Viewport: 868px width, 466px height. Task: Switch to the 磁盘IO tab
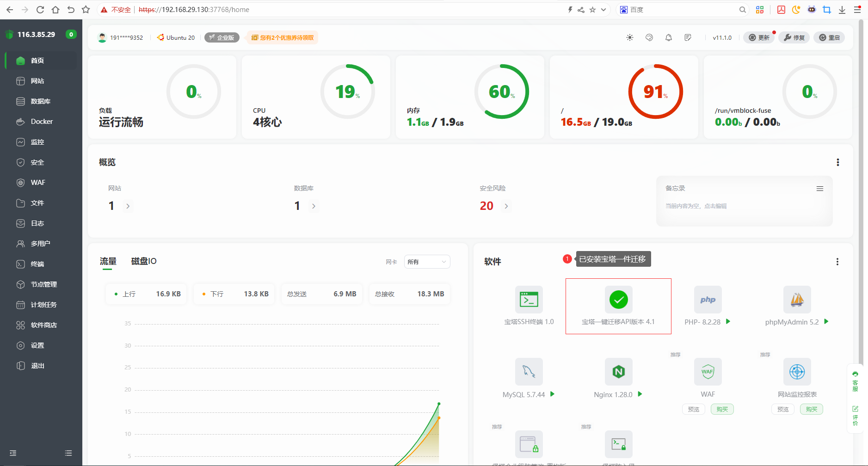(144, 261)
